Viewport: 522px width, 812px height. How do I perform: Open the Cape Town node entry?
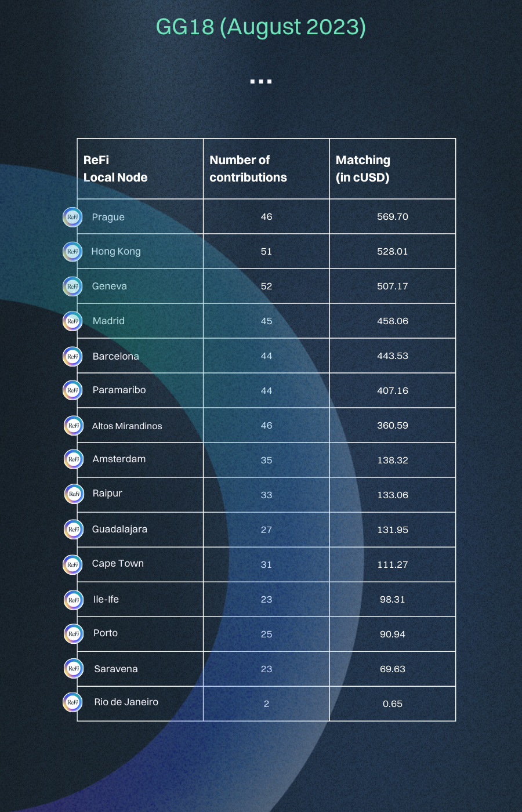point(118,563)
